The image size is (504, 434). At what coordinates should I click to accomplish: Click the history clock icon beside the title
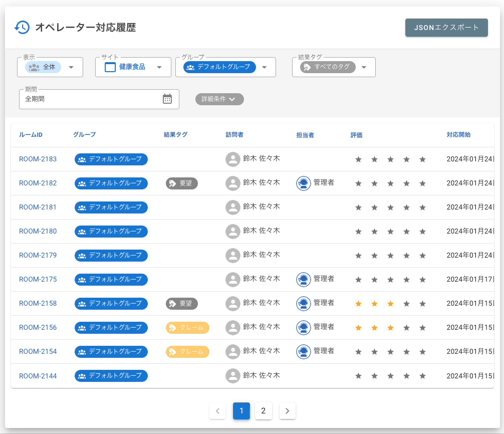(22, 28)
